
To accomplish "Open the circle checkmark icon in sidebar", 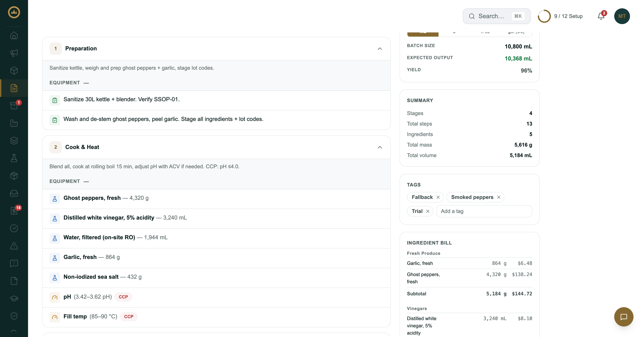I will tap(14, 228).
